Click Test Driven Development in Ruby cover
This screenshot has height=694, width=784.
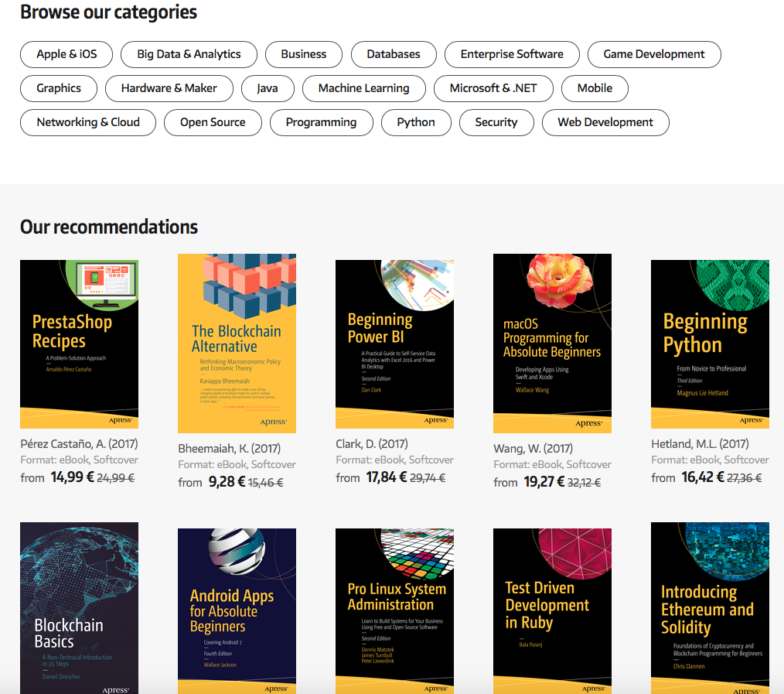point(552,610)
